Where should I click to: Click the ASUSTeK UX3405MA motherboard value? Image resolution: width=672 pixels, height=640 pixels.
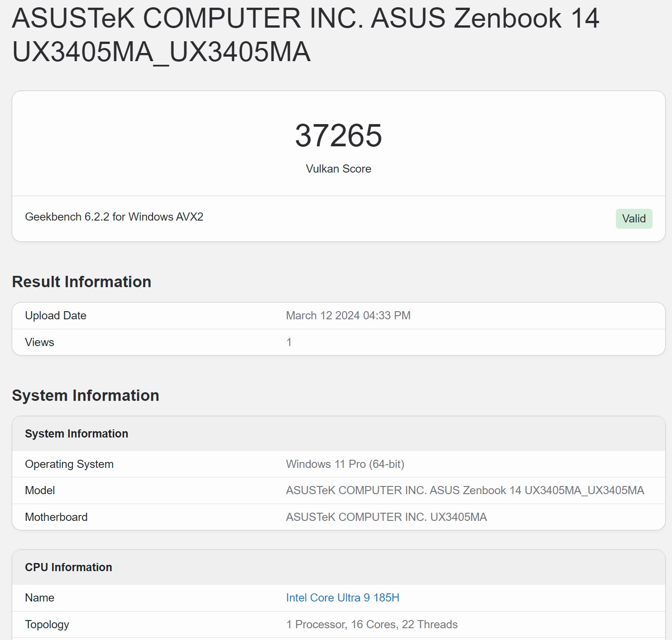point(386,517)
